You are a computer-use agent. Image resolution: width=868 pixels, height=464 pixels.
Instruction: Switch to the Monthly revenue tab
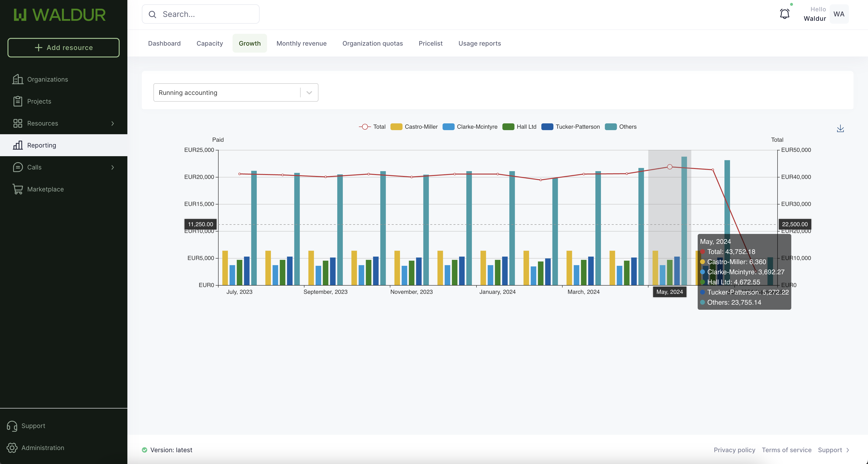click(x=301, y=43)
